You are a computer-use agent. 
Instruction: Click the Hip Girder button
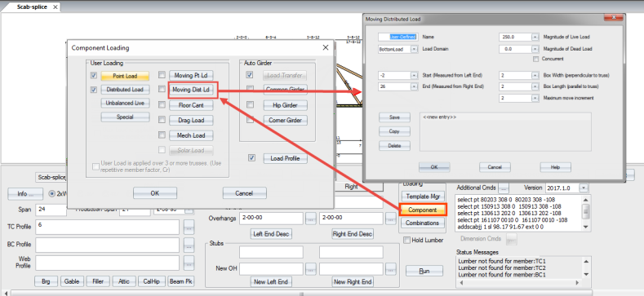(x=285, y=105)
